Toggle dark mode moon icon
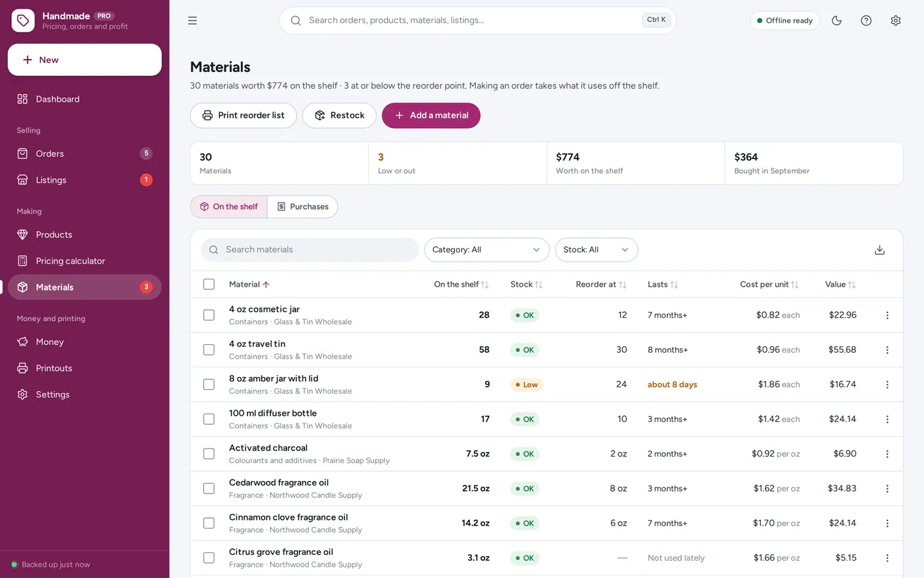The width and height of the screenshot is (924, 578). click(837, 20)
